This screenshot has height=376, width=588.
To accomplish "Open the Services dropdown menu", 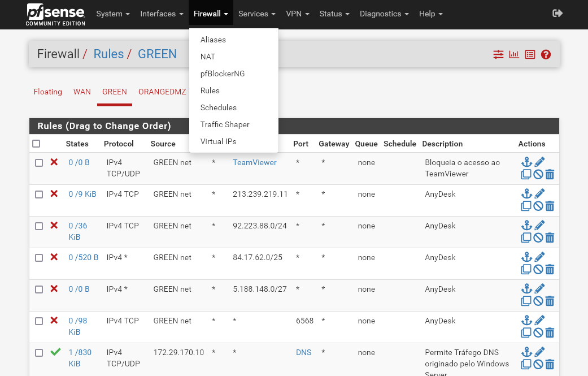I will click(256, 14).
